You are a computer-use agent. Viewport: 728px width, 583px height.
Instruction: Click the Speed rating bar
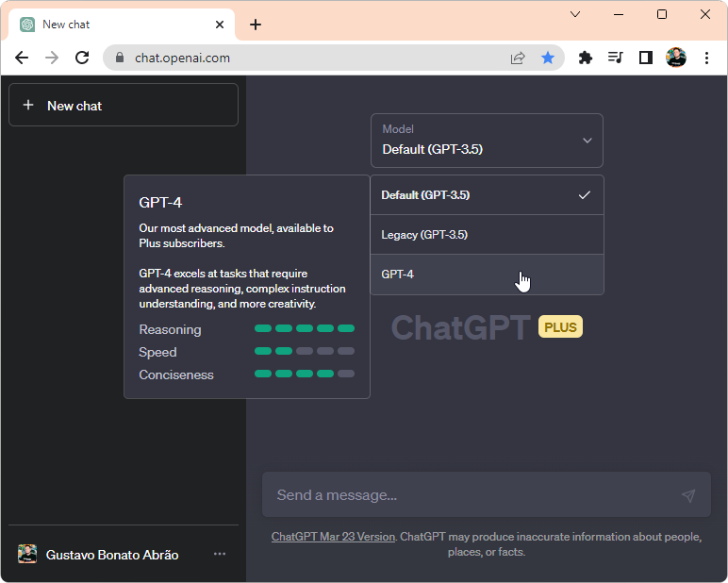(305, 351)
